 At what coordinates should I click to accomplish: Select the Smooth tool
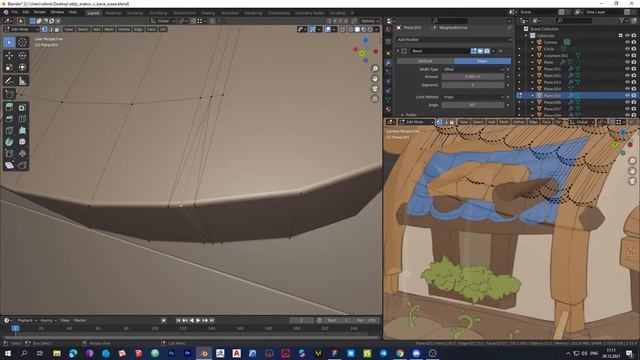click(22, 142)
